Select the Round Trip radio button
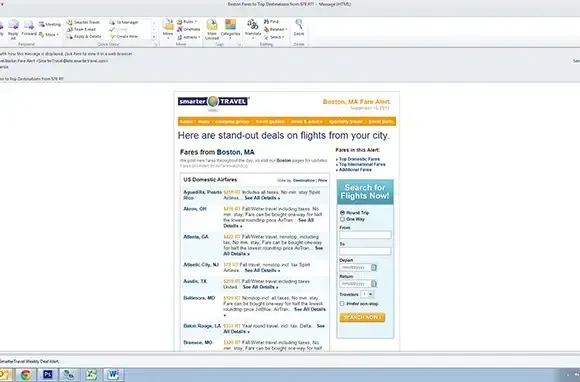The height and width of the screenshot is (382, 580). (x=342, y=213)
